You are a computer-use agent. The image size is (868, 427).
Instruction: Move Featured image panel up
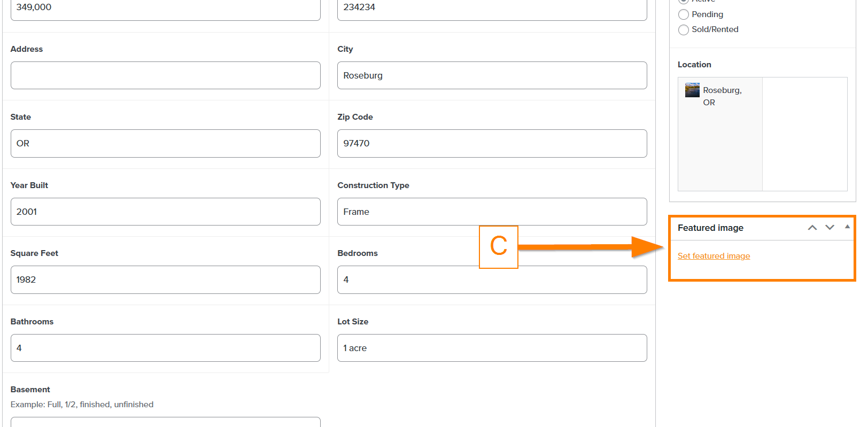point(812,228)
